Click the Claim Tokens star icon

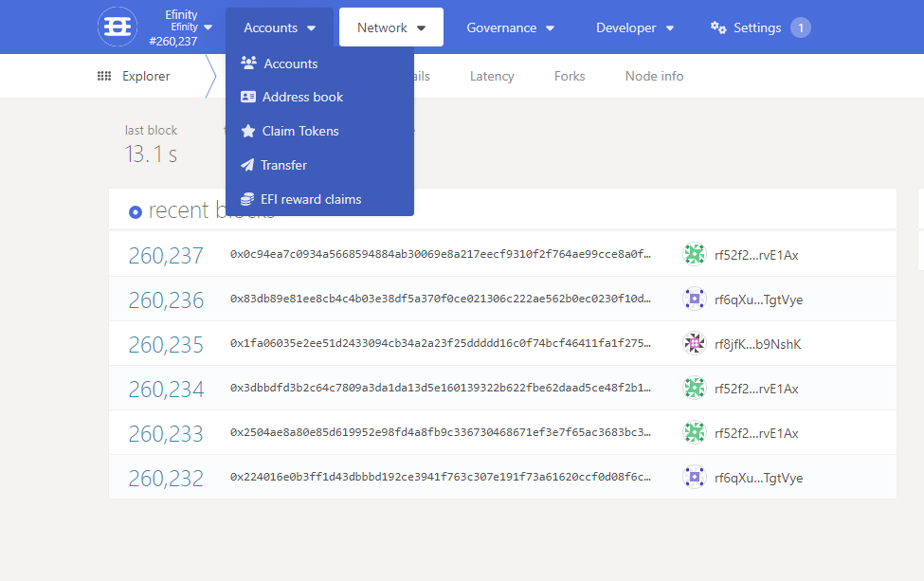[x=248, y=131]
